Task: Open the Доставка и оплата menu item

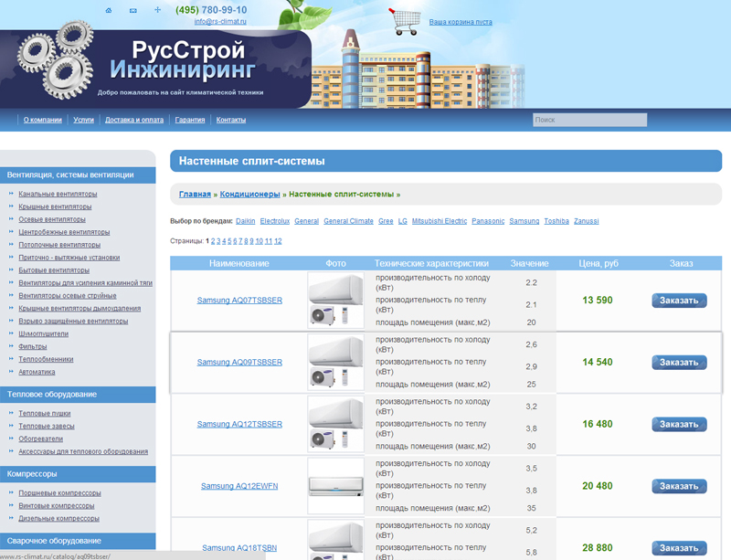Action: [x=134, y=120]
